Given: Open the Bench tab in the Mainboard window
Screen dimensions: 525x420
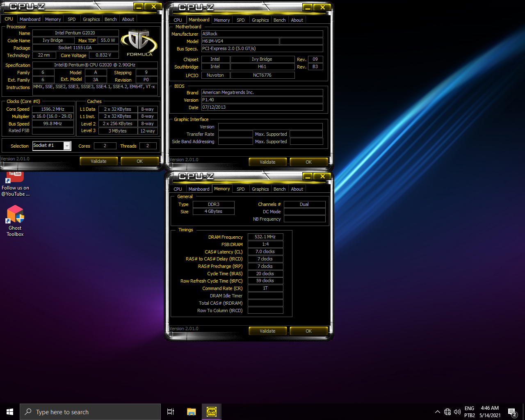Looking at the screenshot, I should click(280, 20).
